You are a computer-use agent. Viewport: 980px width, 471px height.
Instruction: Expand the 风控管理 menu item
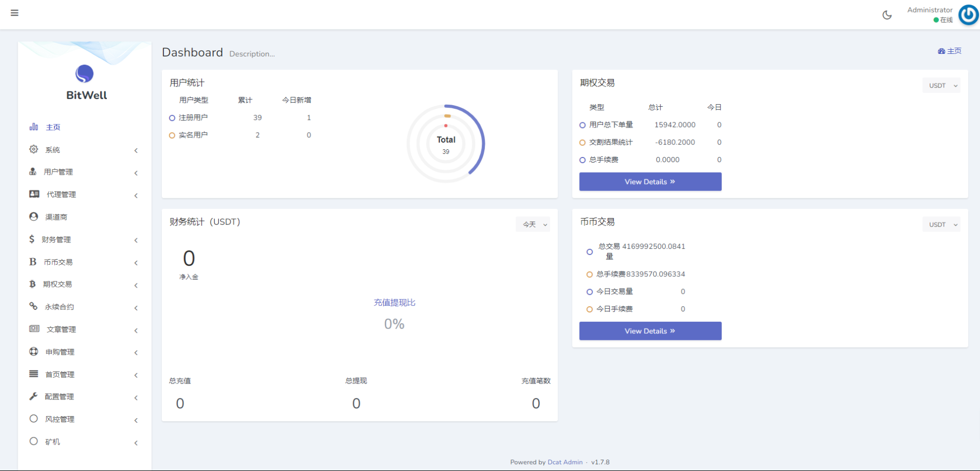(60, 419)
